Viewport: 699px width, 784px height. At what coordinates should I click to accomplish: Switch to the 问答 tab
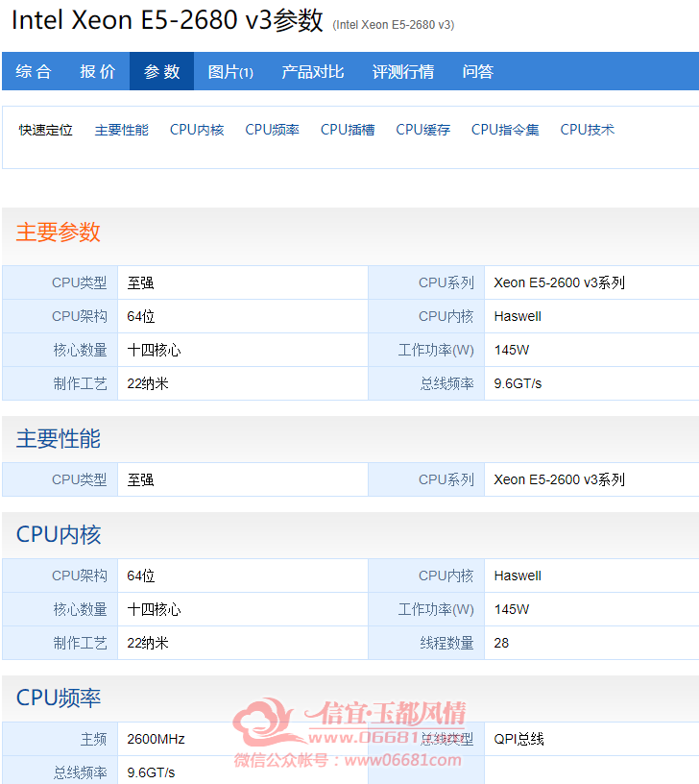[x=477, y=71]
